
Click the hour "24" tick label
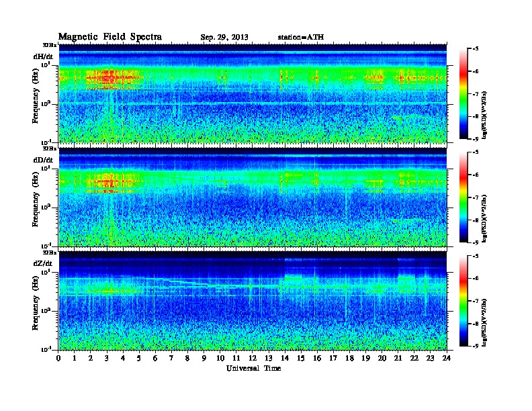point(447,359)
